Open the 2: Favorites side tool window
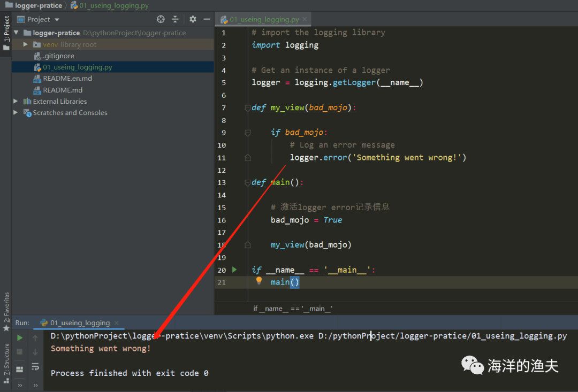The image size is (578, 392). point(6,311)
